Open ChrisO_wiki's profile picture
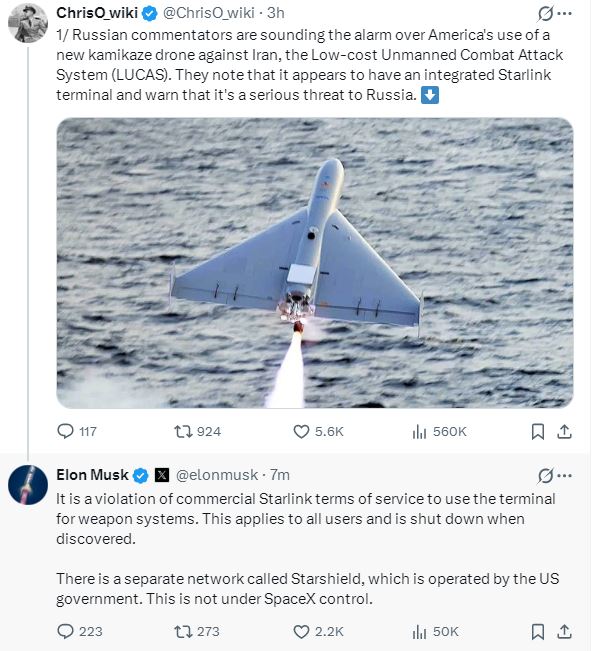The image size is (605, 651). (27, 24)
